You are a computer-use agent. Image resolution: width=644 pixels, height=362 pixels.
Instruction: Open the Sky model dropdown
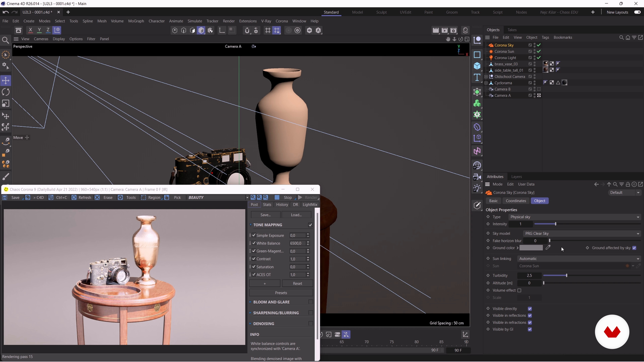(x=582, y=234)
